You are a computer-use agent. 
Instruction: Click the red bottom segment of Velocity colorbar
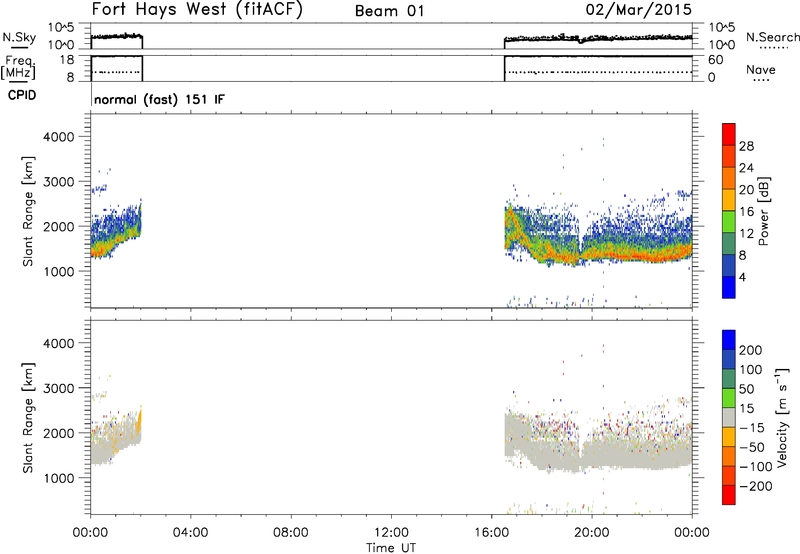click(729, 495)
